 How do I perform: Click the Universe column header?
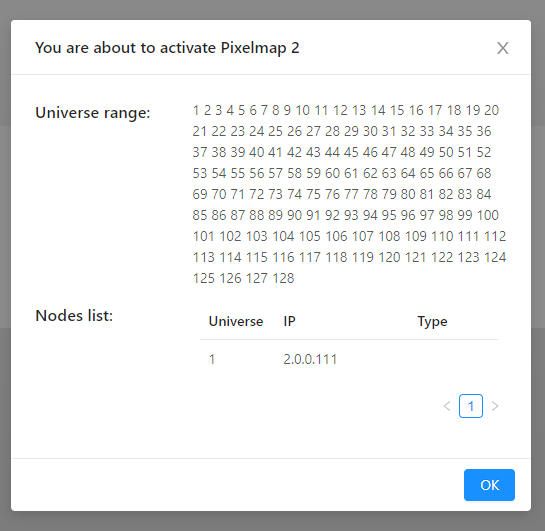(x=236, y=321)
